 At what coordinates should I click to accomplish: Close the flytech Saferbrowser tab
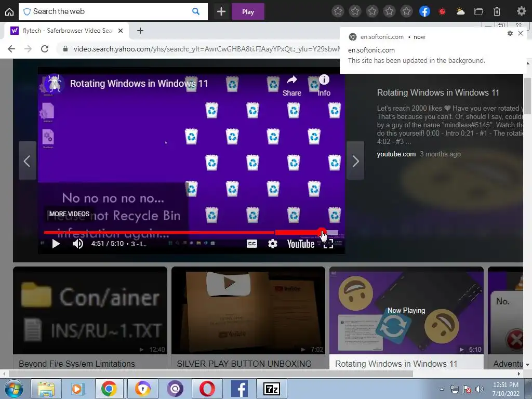point(121,31)
